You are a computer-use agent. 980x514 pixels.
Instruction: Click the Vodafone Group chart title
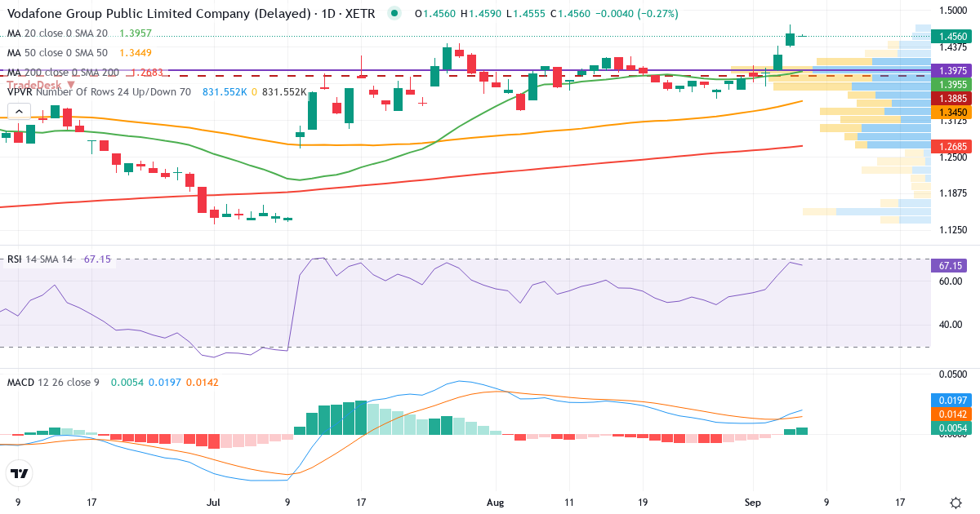pos(193,14)
